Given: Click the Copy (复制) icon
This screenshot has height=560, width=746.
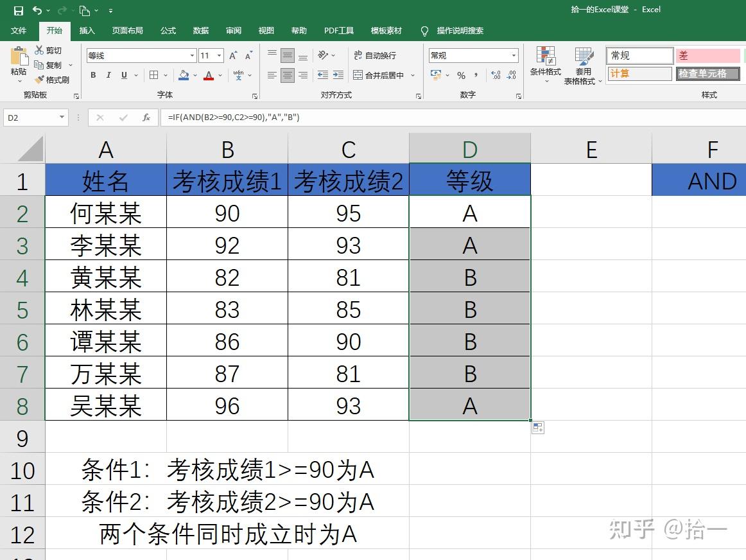Looking at the screenshot, I should pos(39,65).
